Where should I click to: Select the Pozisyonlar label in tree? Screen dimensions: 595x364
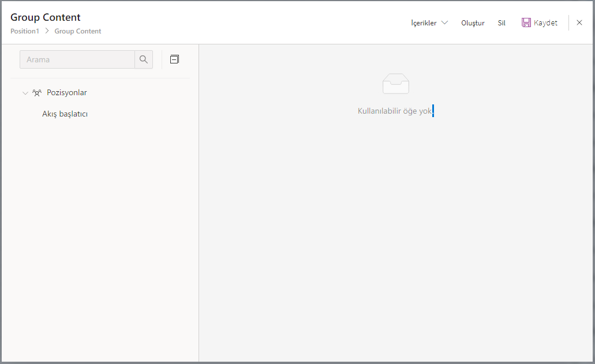coord(67,92)
